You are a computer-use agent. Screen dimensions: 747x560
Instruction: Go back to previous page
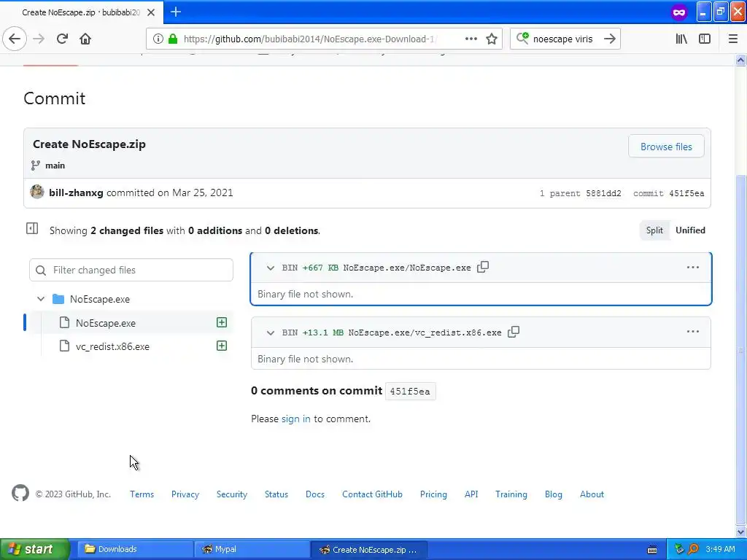pyautogui.click(x=15, y=39)
